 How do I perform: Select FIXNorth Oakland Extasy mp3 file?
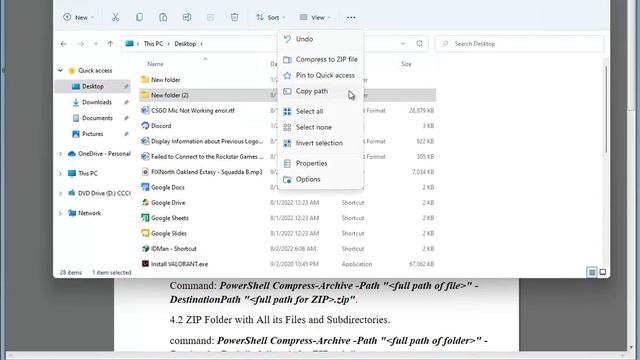pyautogui.click(x=207, y=172)
